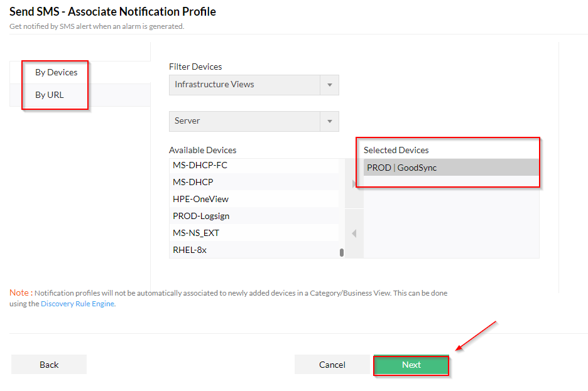Switch to the By URL tab
The width and height of the screenshot is (588, 391).
coord(50,95)
